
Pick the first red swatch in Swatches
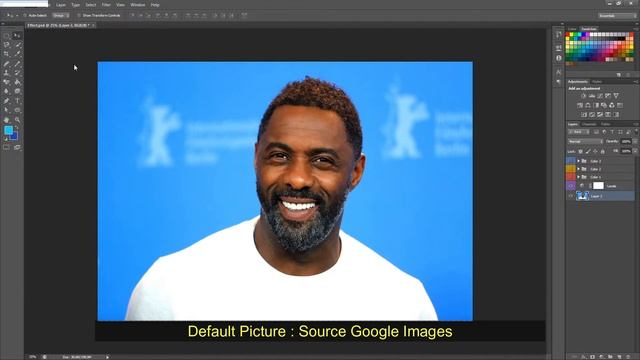567,35
